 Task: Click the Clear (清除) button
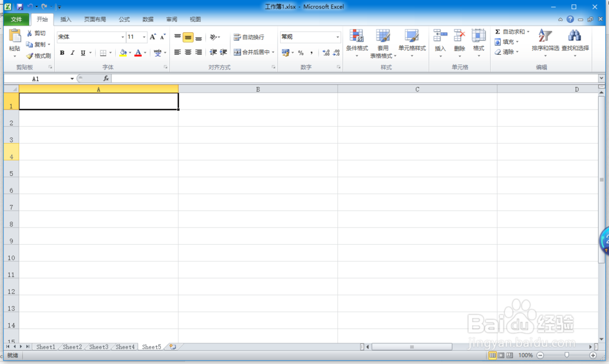507,52
